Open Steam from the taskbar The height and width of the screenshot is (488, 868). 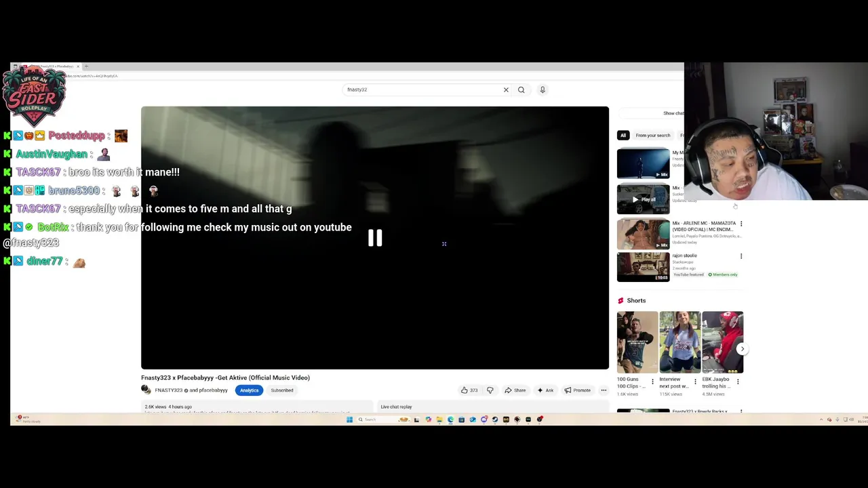[495, 420]
